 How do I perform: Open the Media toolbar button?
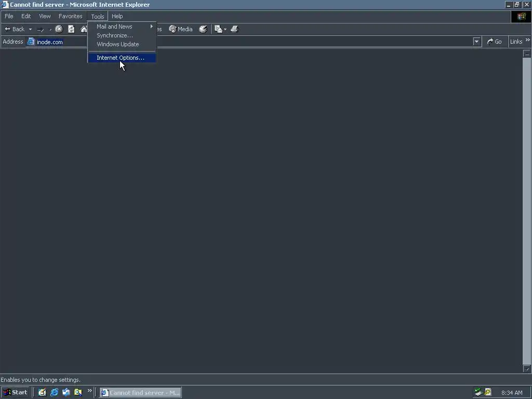click(181, 29)
